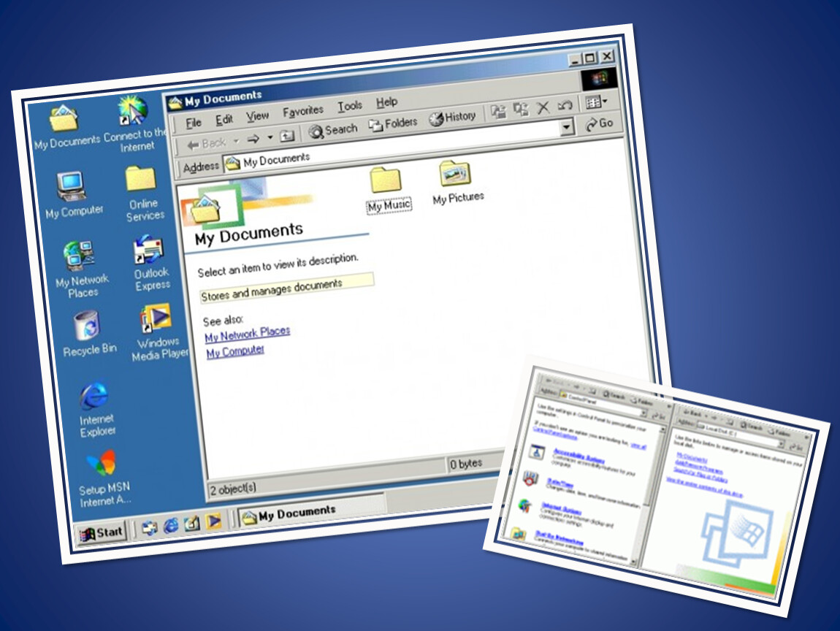
Task: Open the My Documents desktop icon
Action: (x=65, y=128)
